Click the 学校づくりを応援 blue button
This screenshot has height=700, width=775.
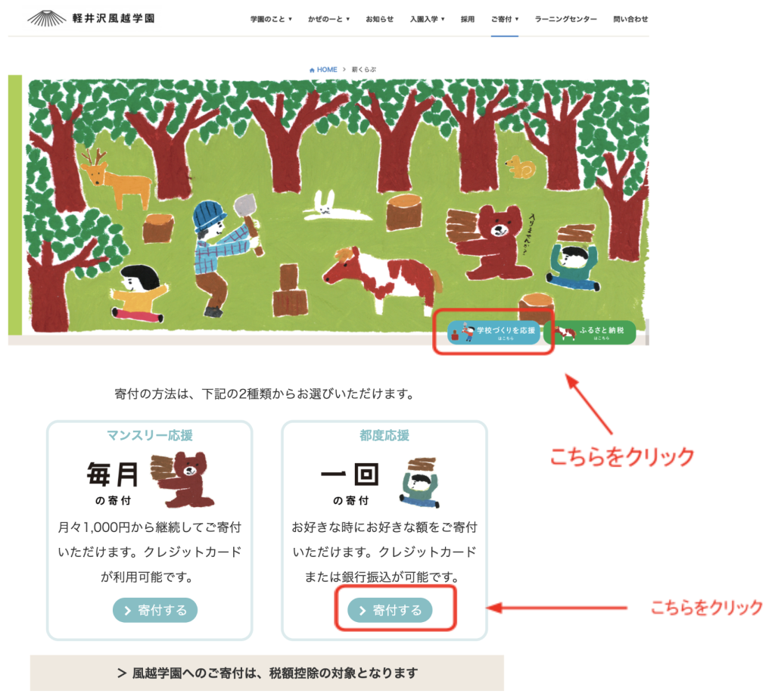(493, 332)
